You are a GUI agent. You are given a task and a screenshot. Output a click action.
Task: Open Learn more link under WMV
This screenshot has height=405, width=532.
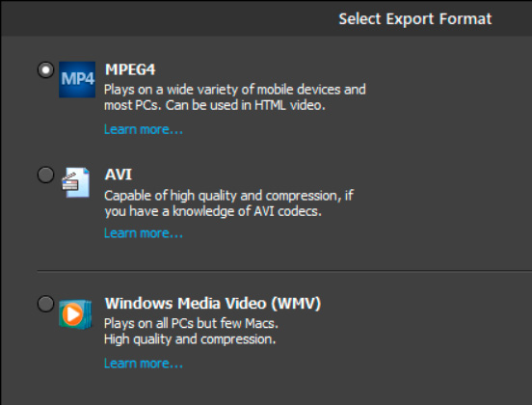(144, 364)
